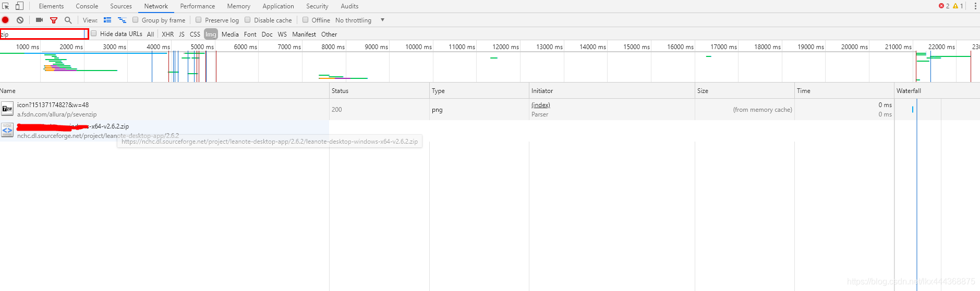
Task: Filter requests by Other
Action: coord(329,34)
